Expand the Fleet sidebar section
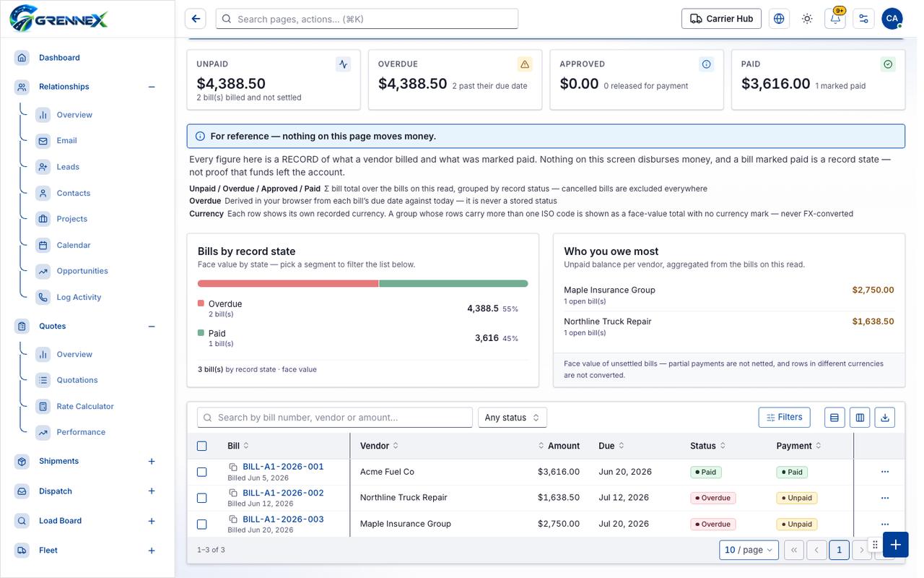924x578 pixels. (152, 551)
